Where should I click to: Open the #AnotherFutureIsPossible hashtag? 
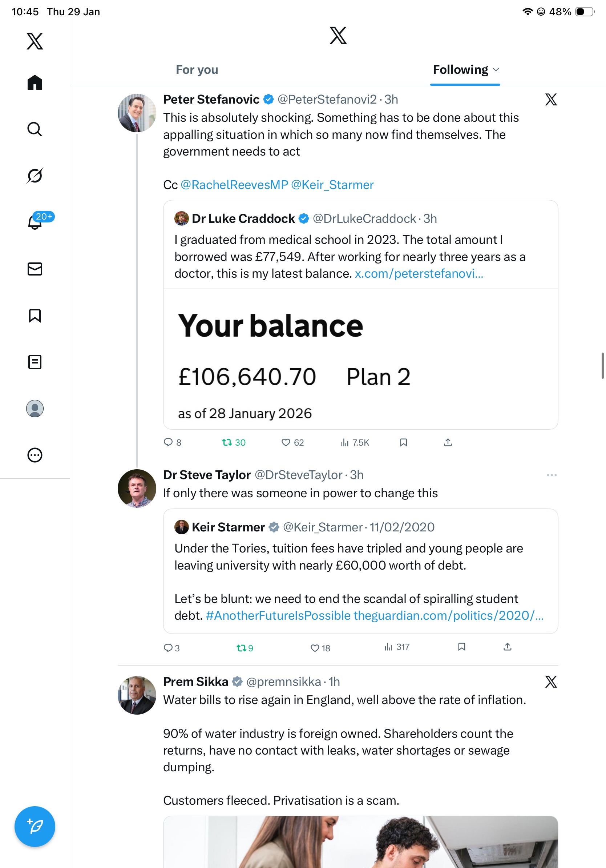click(278, 616)
